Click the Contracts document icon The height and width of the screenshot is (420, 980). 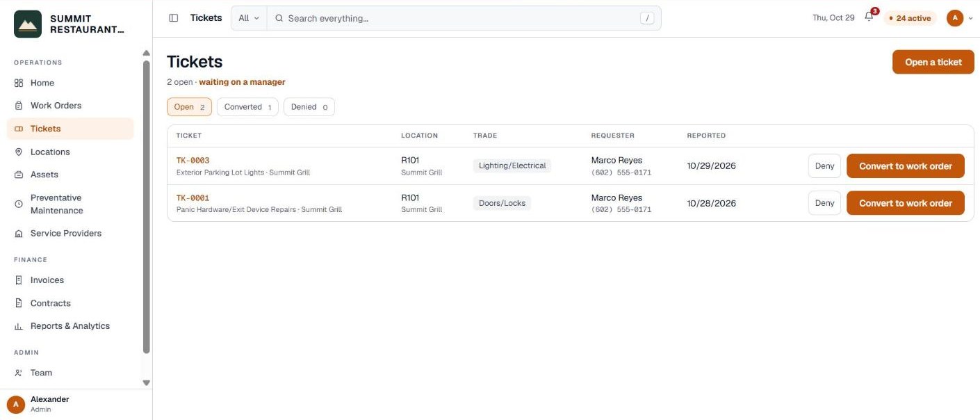coord(19,303)
